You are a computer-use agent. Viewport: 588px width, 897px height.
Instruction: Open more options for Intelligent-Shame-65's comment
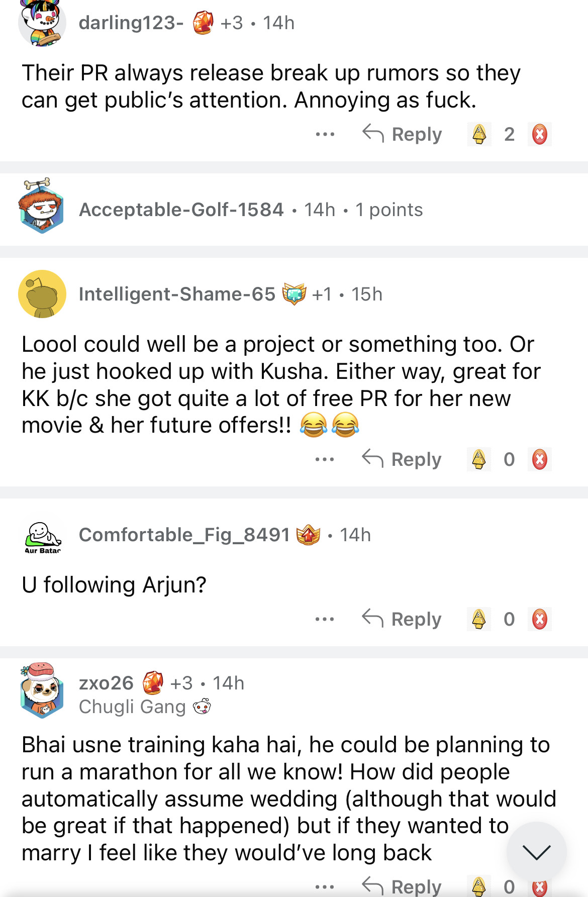coord(325,459)
